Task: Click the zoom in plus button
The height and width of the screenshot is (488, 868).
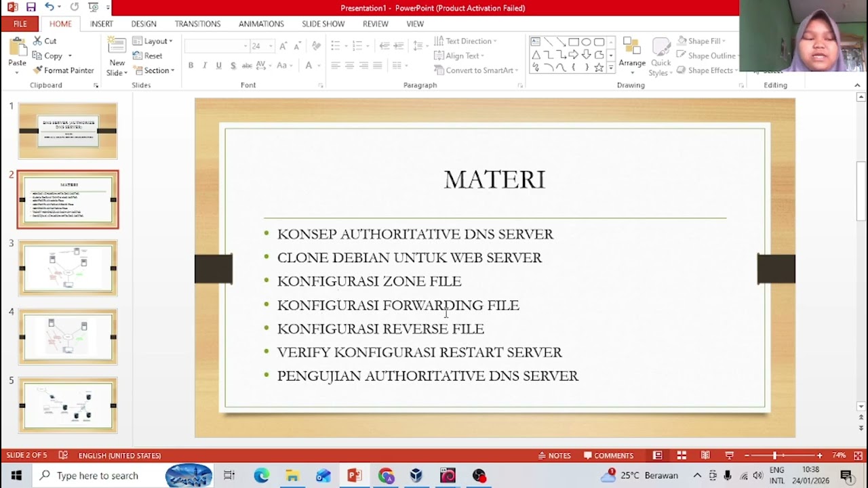Action: pyautogui.click(x=819, y=455)
